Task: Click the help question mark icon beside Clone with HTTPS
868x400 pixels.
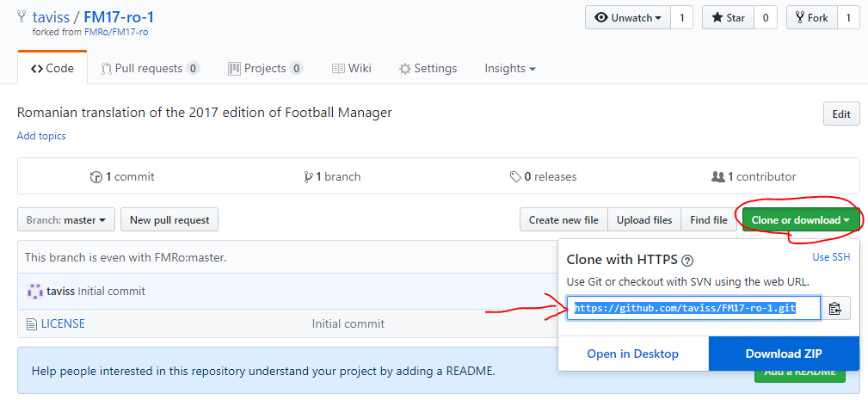Action: (x=687, y=261)
